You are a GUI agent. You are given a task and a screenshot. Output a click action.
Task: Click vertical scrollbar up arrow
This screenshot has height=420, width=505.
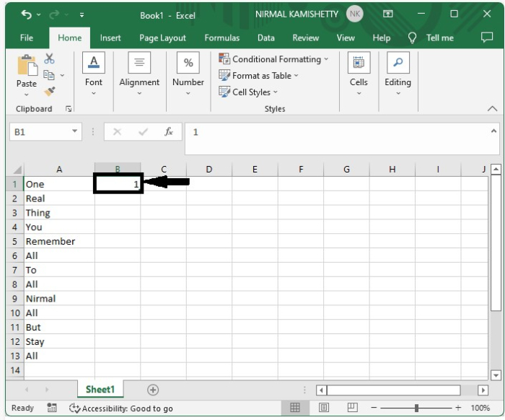496,169
